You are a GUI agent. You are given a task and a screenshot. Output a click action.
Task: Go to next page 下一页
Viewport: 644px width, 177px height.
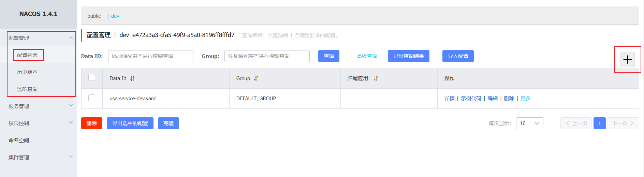point(623,123)
